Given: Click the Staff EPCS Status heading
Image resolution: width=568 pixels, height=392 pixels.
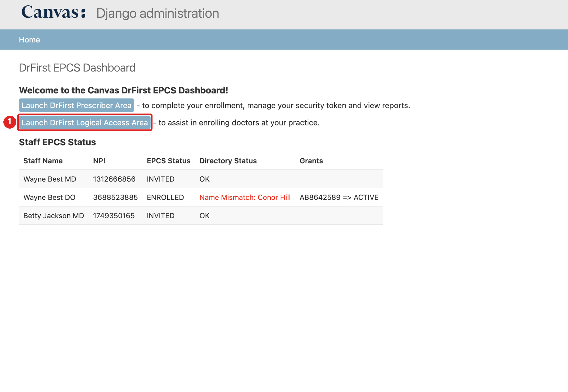Looking at the screenshot, I should point(57,142).
